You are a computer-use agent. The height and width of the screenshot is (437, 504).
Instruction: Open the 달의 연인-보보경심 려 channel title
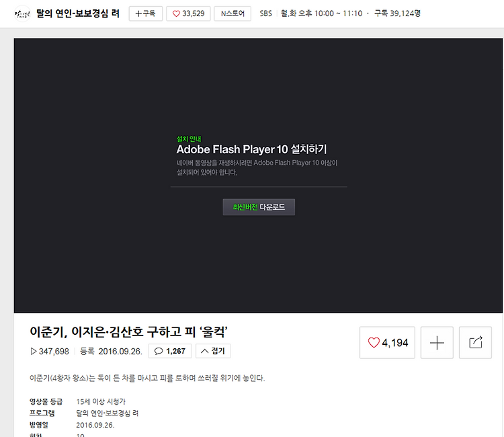pos(78,13)
